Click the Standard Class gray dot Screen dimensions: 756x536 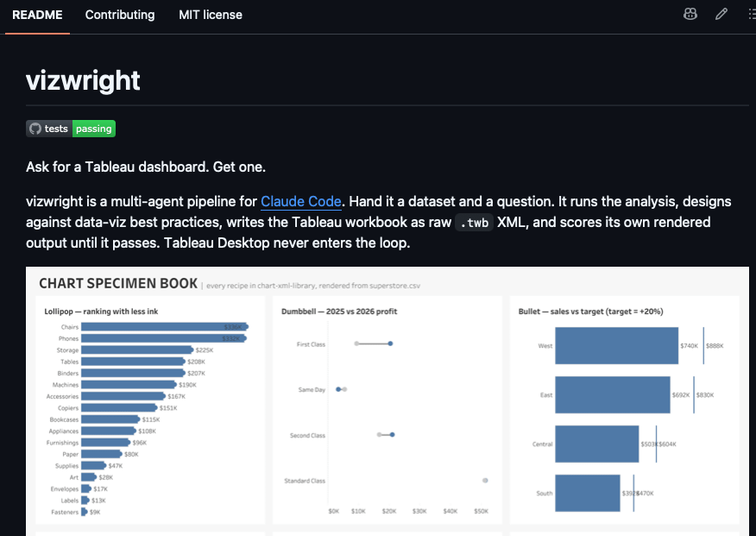485,481
